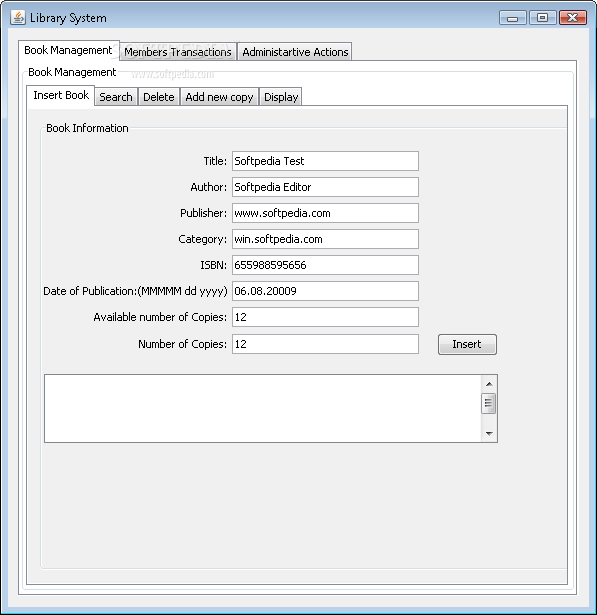This screenshot has width=597, height=615.
Task: Click the Category text field
Action: point(325,239)
